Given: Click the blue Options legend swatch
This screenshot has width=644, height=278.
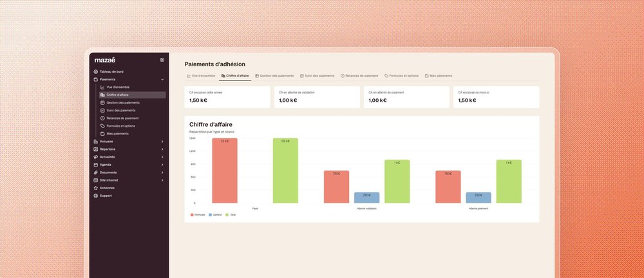Looking at the screenshot, I should tap(211, 215).
